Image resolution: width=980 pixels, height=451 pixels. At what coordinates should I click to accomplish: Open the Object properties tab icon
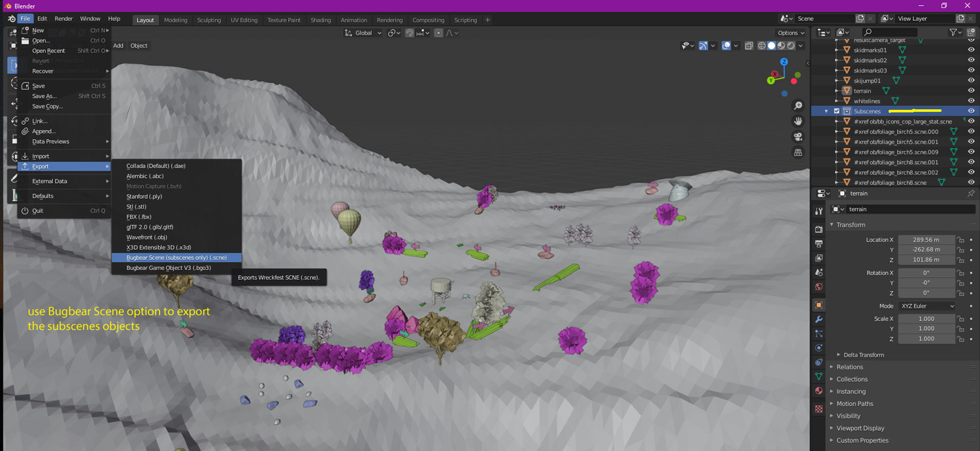[x=819, y=305]
